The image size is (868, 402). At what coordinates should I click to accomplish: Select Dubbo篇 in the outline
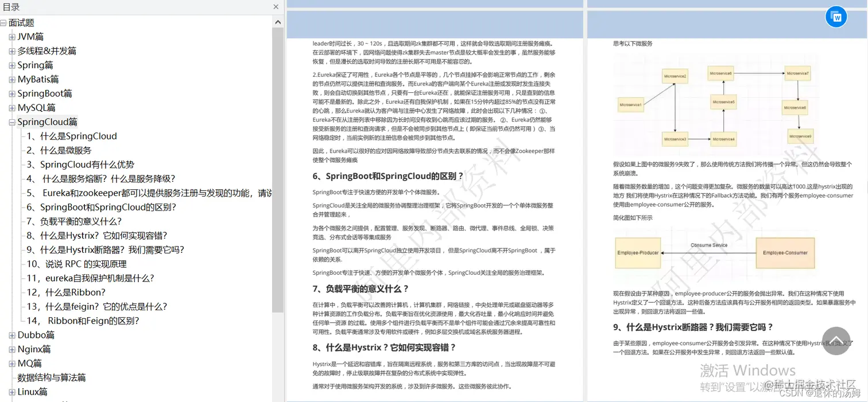(x=36, y=335)
